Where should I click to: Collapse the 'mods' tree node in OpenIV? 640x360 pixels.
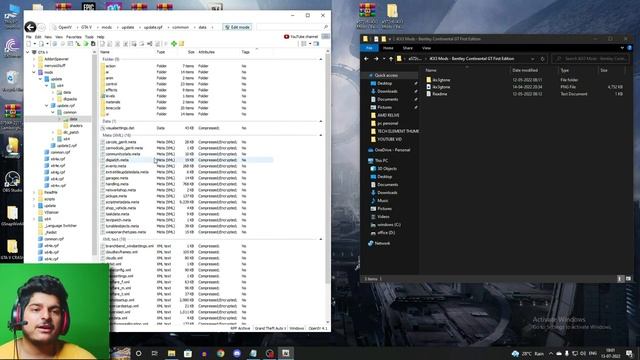coord(34,72)
